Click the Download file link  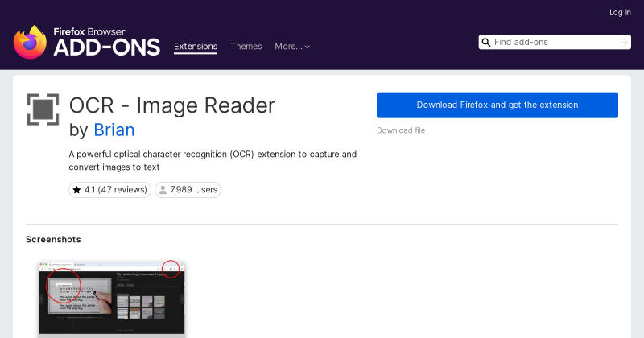(401, 130)
